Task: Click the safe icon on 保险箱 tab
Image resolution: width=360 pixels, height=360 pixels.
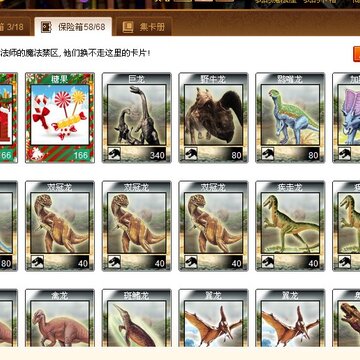Action: (x=46, y=27)
